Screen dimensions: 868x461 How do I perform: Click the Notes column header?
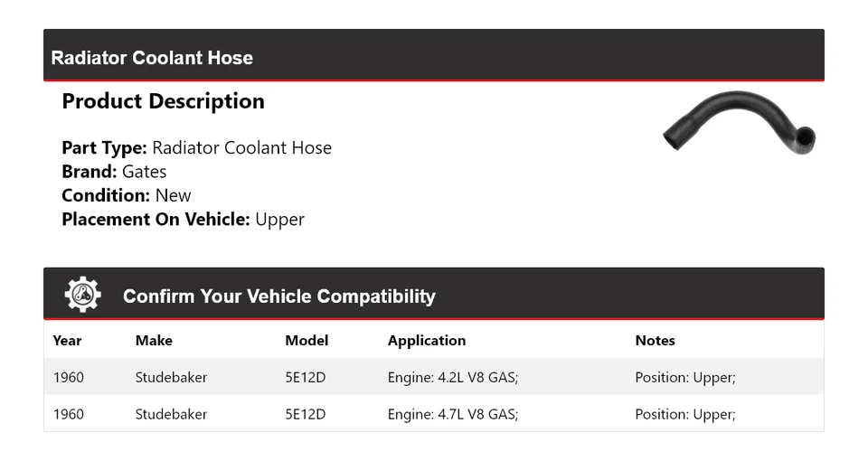(655, 341)
